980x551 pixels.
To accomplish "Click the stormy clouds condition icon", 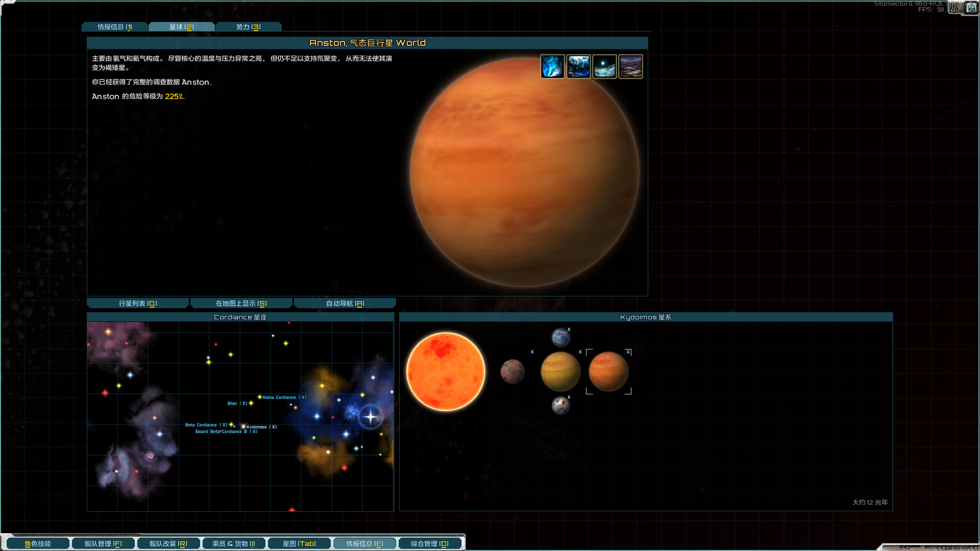I will 578,66.
